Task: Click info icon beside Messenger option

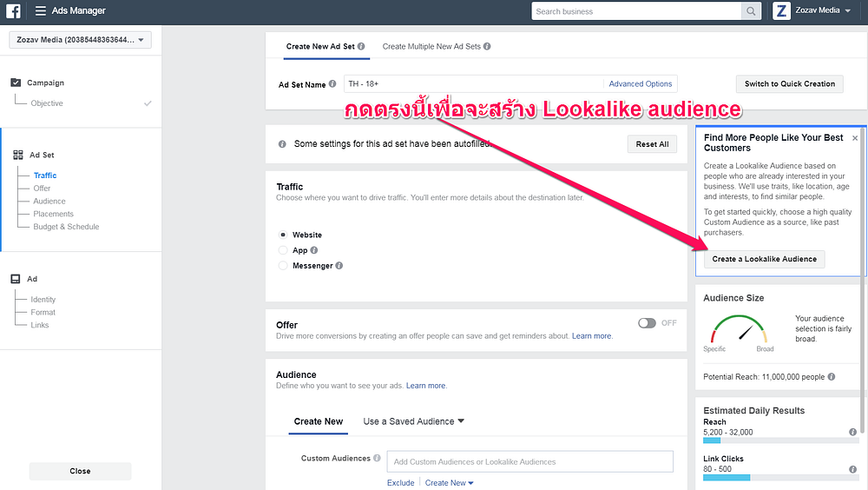Action: tap(339, 266)
